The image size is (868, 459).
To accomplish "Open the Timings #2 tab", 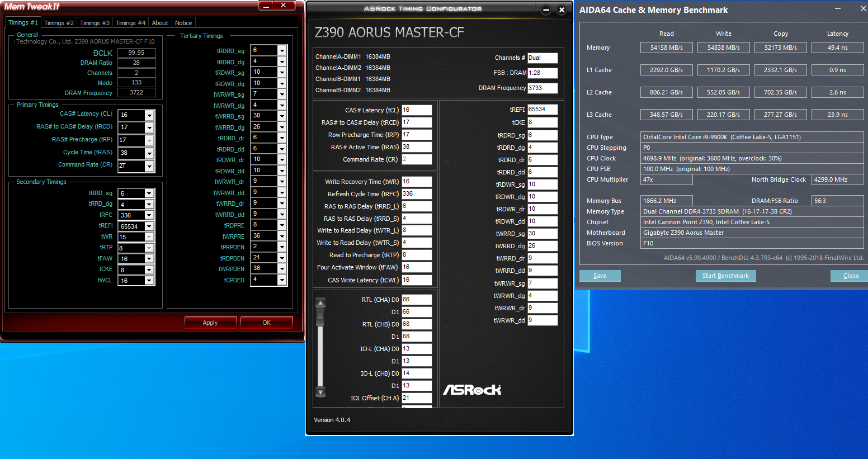I will point(59,23).
